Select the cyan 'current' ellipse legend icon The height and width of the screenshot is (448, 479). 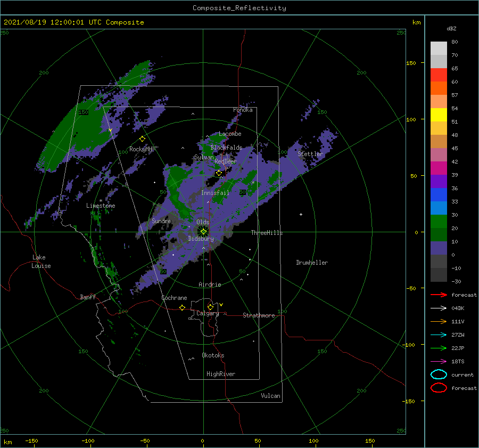click(439, 374)
